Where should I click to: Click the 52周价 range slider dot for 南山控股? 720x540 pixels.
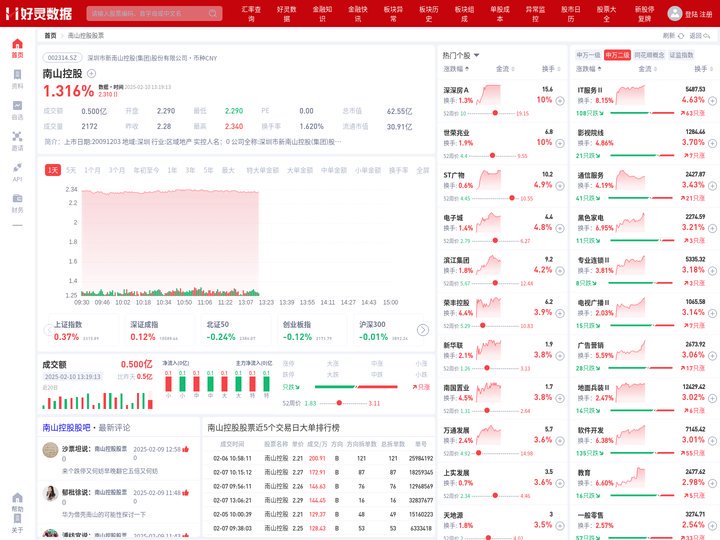click(339, 403)
